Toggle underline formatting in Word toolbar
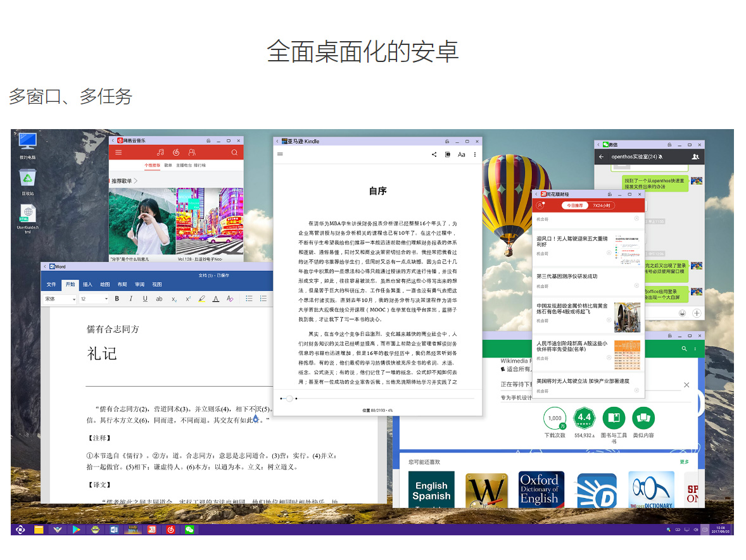 [145, 299]
